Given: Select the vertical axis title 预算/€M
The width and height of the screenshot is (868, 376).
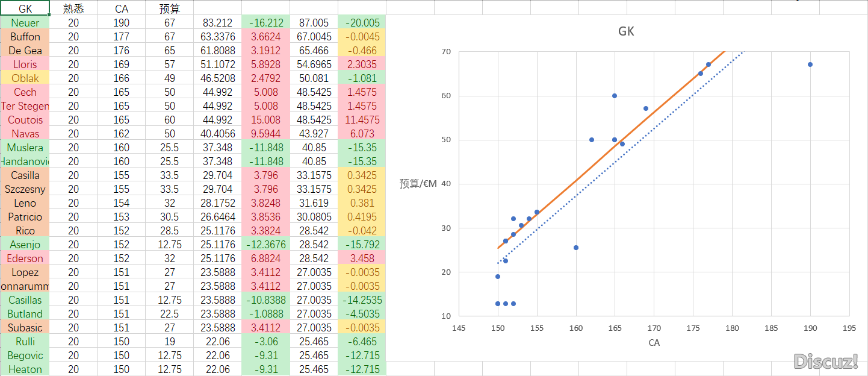Looking at the screenshot, I should [x=418, y=183].
